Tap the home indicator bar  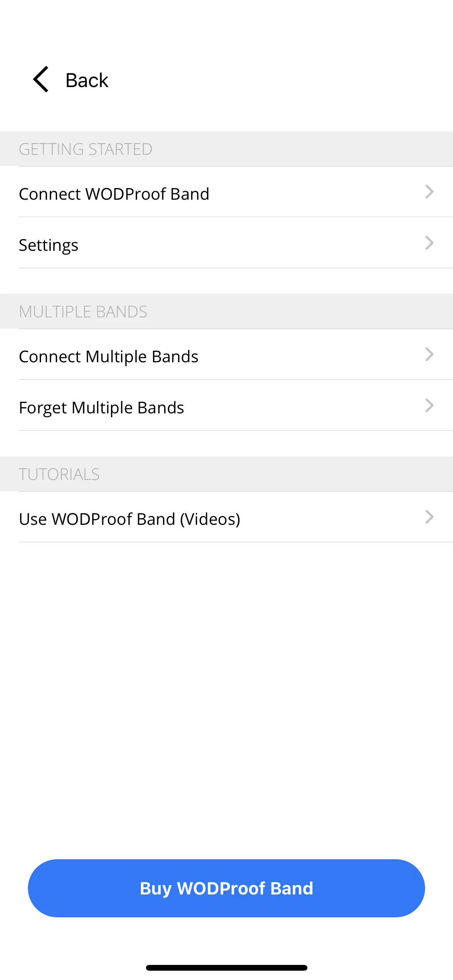point(226,968)
